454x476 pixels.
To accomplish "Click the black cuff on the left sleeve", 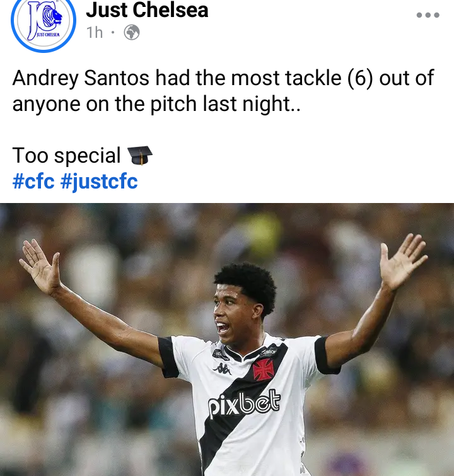I will coord(168,357).
